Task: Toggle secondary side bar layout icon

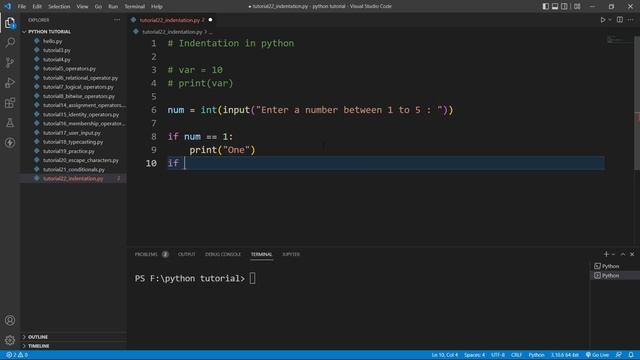Action: pyautogui.click(x=564, y=7)
